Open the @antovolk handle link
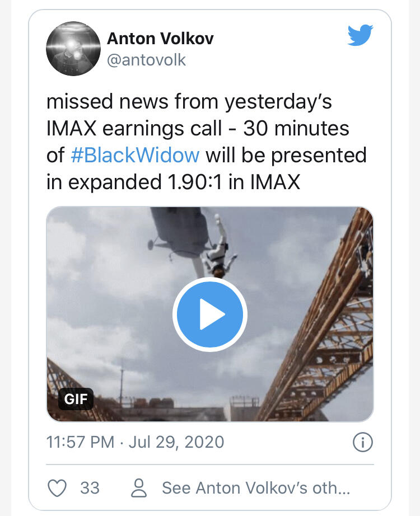The image size is (420, 516). pos(146,60)
